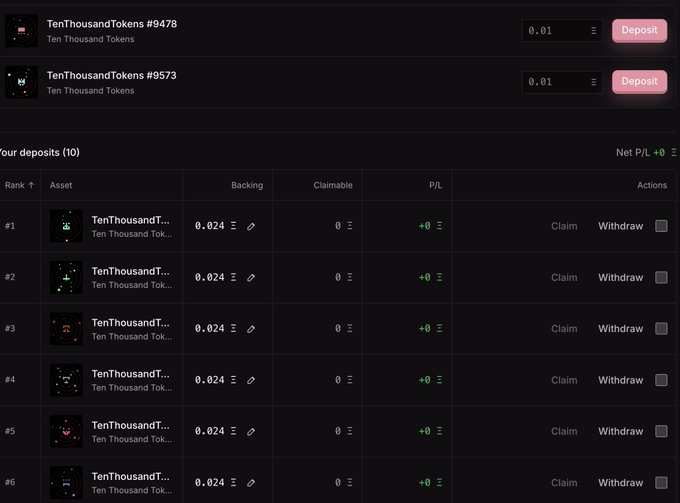Select checkbox for rank #5 deposit
The height and width of the screenshot is (503, 680).
[661, 431]
